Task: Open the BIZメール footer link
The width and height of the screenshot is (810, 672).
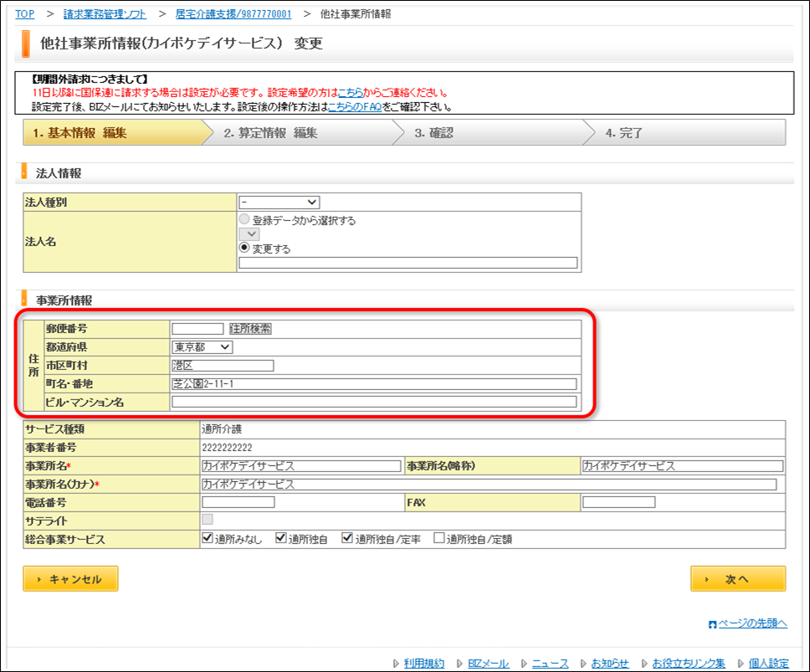Action: coord(488,664)
